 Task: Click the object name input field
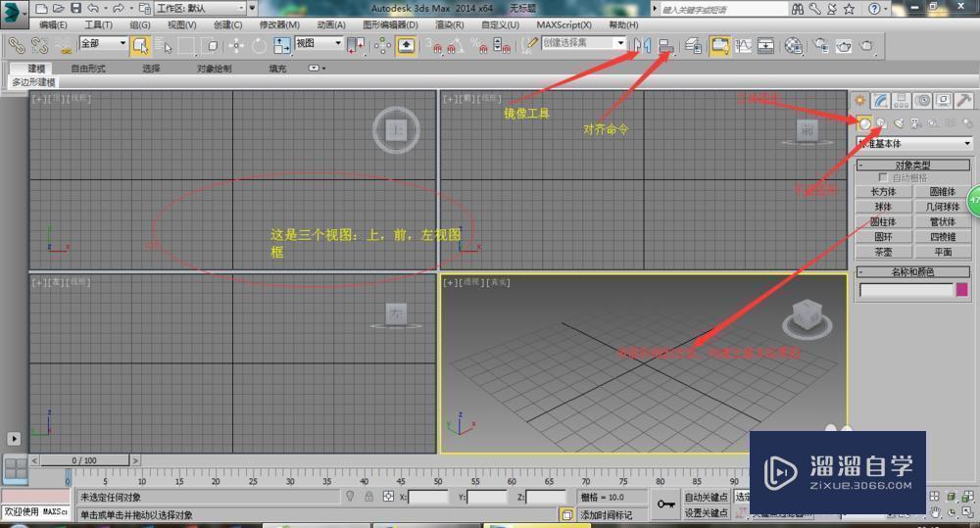pyautogui.click(x=906, y=289)
